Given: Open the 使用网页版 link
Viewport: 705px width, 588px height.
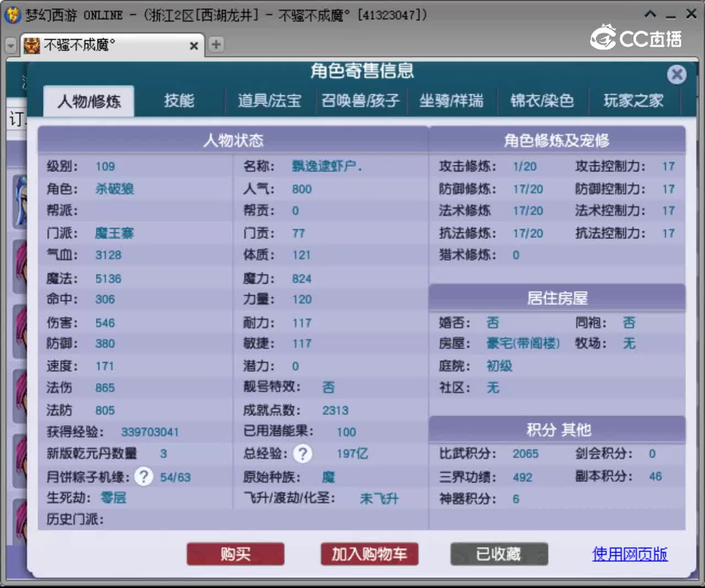Looking at the screenshot, I should (630, 554).
